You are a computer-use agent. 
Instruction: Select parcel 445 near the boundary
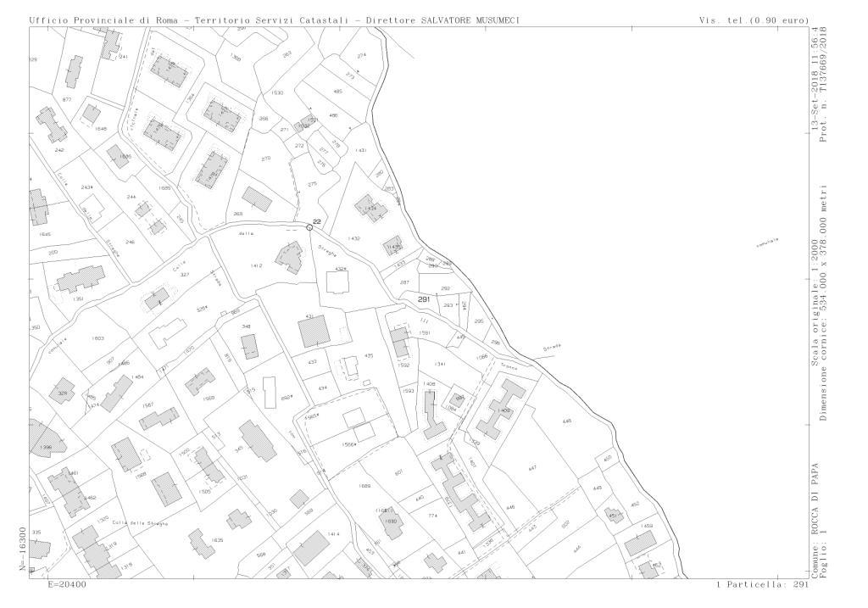pyautogui.click(x=567, y=421)
